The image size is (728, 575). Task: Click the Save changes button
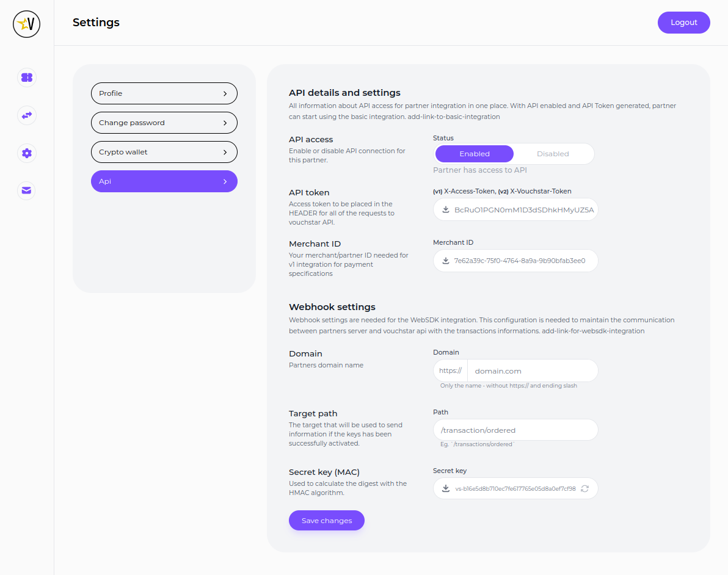point(326,521)
